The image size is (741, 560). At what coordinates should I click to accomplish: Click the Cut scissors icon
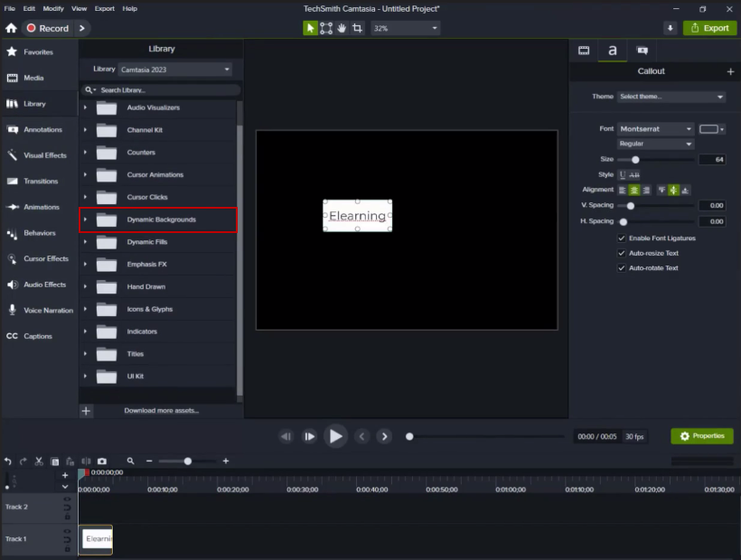click(x=39, y=461)
